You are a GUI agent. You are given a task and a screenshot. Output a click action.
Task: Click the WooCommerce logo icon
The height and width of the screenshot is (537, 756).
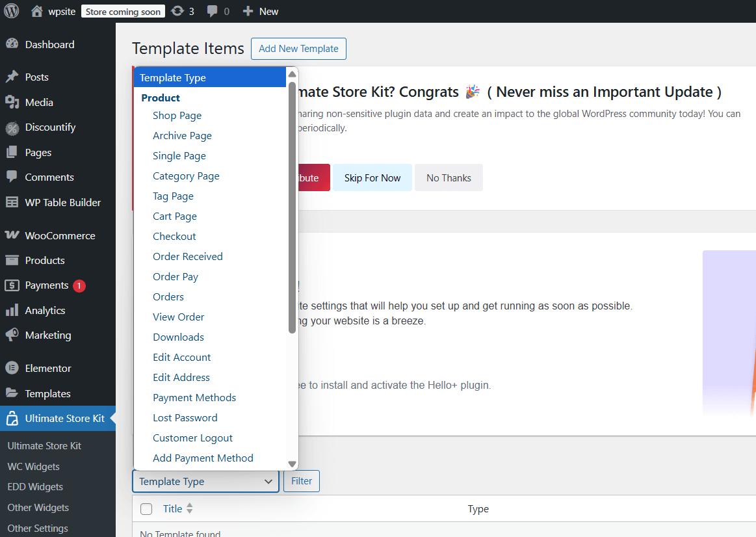point(12,235)
